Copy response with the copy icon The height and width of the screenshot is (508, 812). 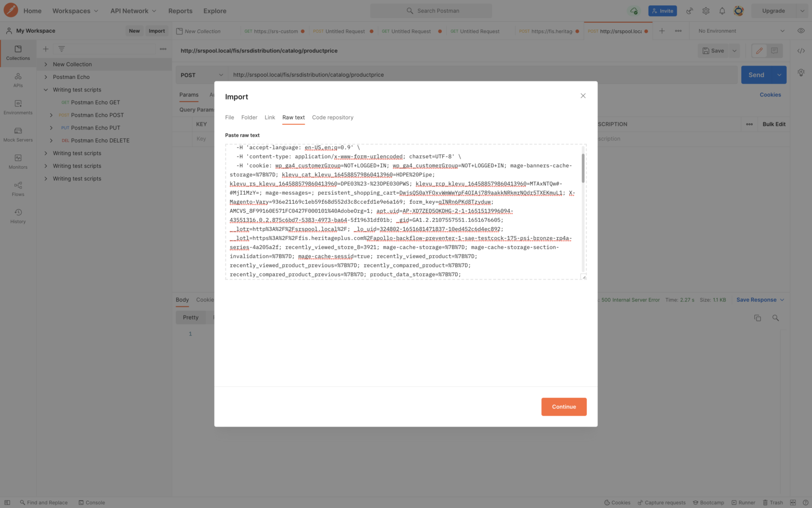click(x=758, y=318)
